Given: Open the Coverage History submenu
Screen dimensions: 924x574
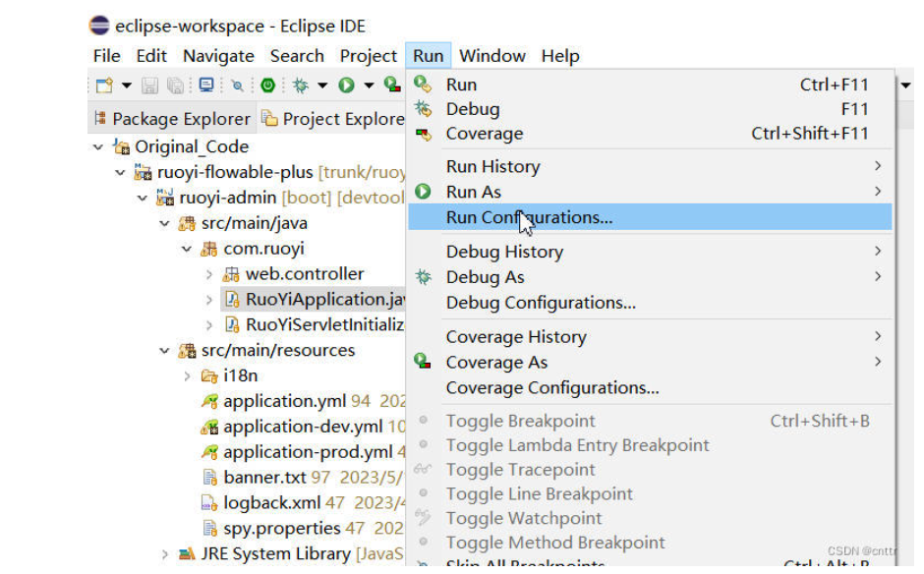Looking at the screenshot, I should (650, 337).
